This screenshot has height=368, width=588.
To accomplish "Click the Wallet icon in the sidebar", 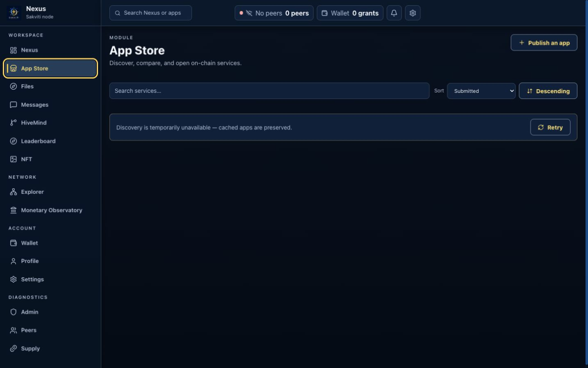I will pos(13,243).
